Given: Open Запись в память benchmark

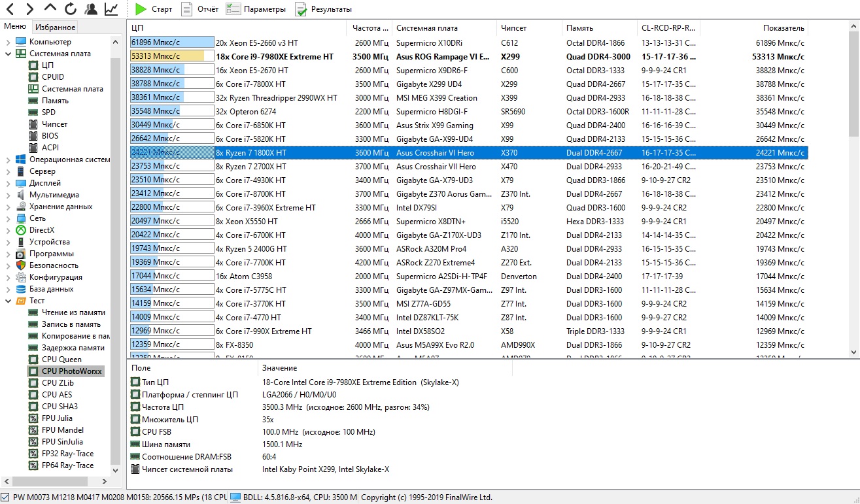Looking at the screenshot, I should [71, 324].
